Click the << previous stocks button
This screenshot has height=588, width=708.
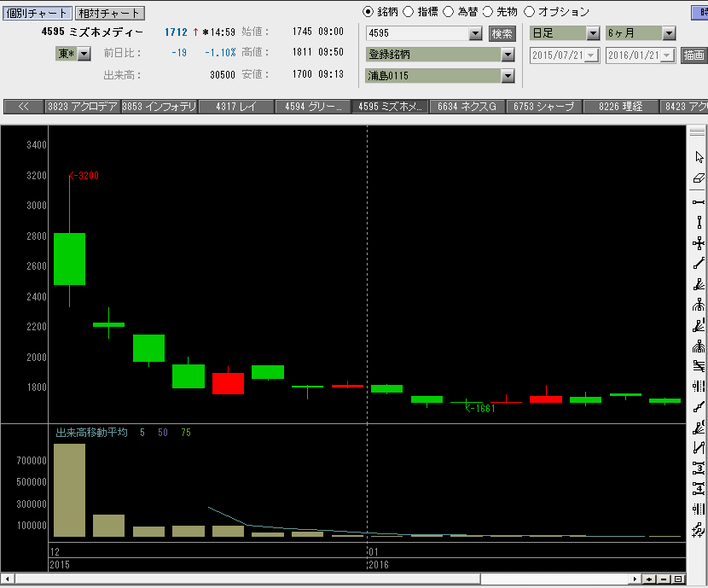point(24,107)
